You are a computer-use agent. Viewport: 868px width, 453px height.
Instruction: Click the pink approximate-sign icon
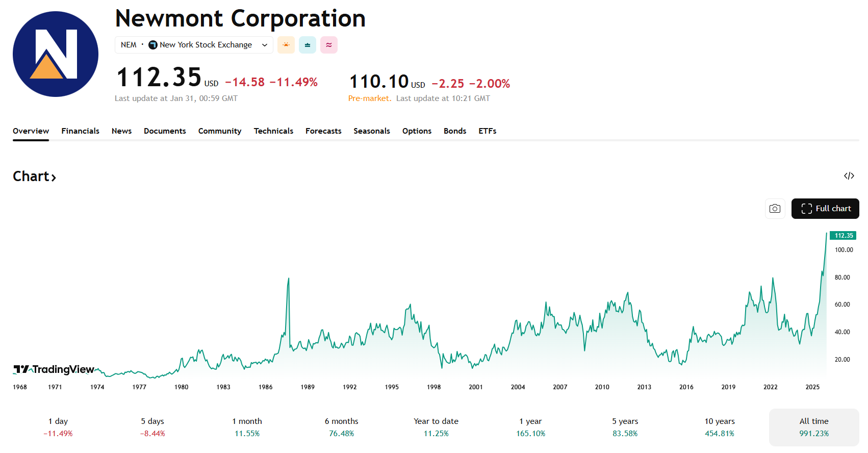point(329,45)
